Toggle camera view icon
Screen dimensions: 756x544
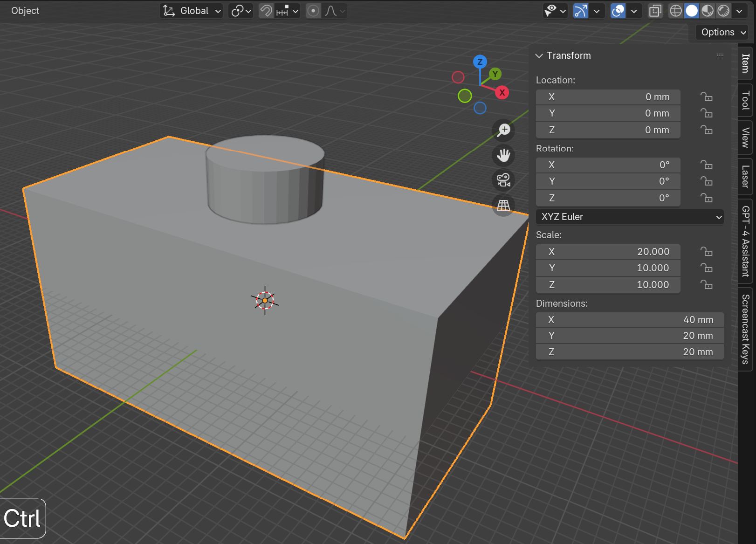coord(503,180)
